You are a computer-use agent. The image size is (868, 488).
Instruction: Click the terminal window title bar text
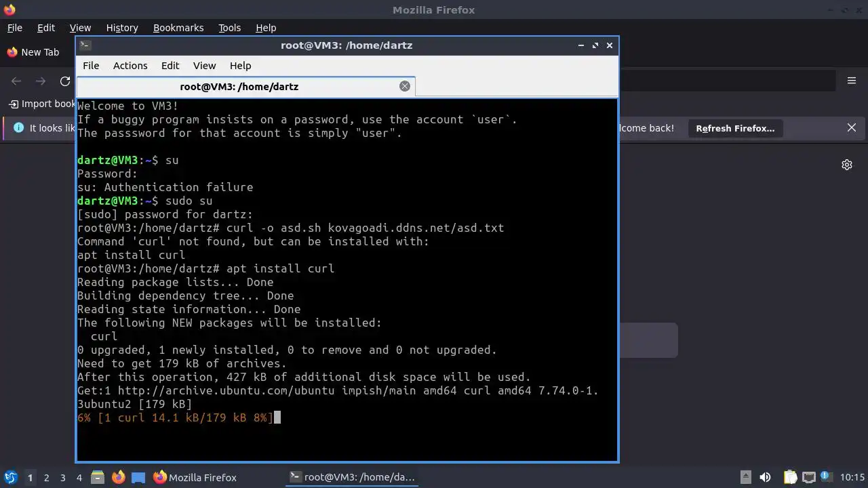(x=347, y=45)
